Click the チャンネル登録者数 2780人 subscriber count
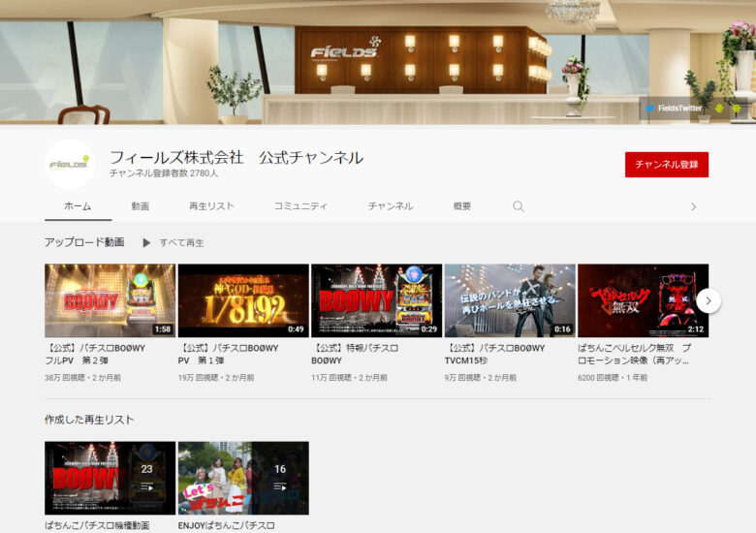Image resolution: width=756 pixels, height=533 pixels. pos(164,173)
